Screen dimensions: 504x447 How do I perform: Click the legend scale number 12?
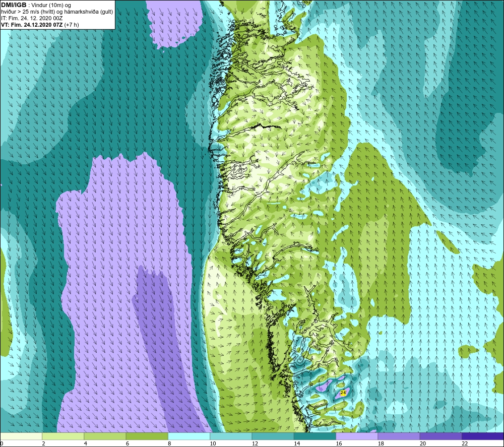click(x=255, y=443)
